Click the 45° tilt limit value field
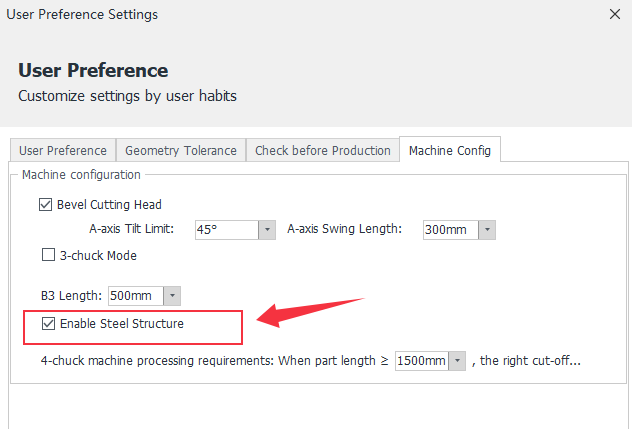The width and height of the screenshot is (632, 429). (227, 230)
